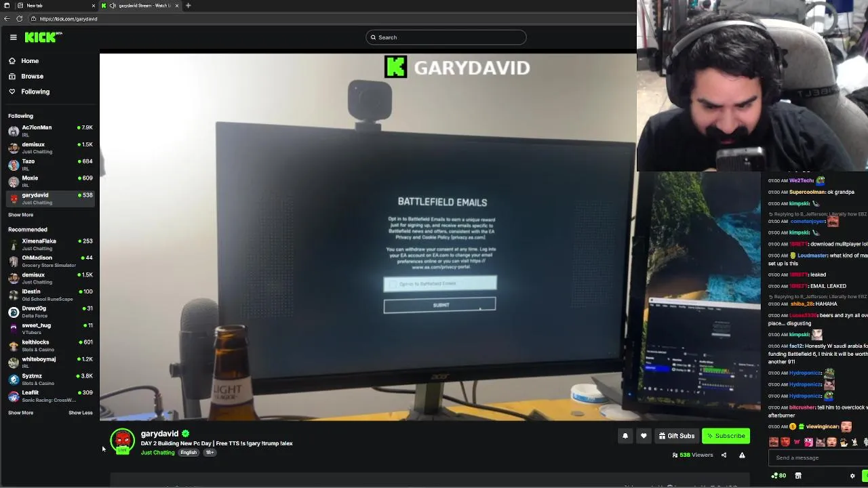Open the hamburger sidebar menu
The height and width of the screenshot is (488, 868).
13,37
